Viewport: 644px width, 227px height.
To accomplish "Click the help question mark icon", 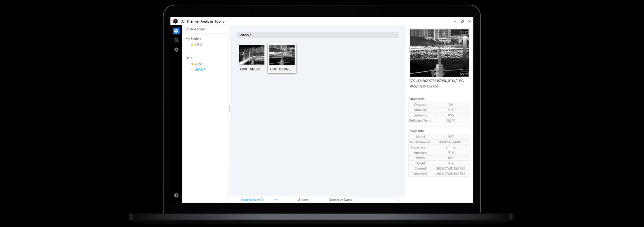I will [x=176, y=195].
